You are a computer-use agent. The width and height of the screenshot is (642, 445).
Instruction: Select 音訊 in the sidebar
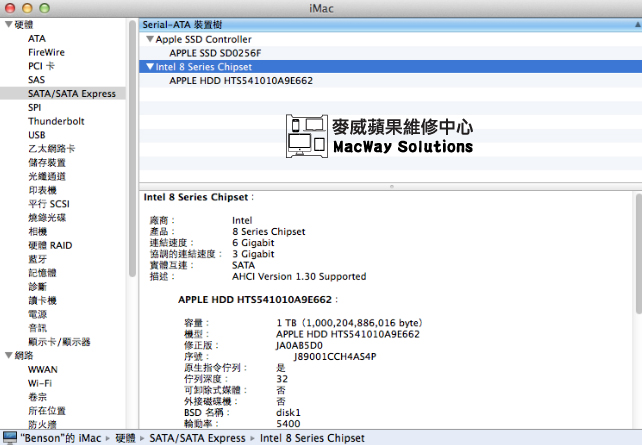[x=37, y=328]
